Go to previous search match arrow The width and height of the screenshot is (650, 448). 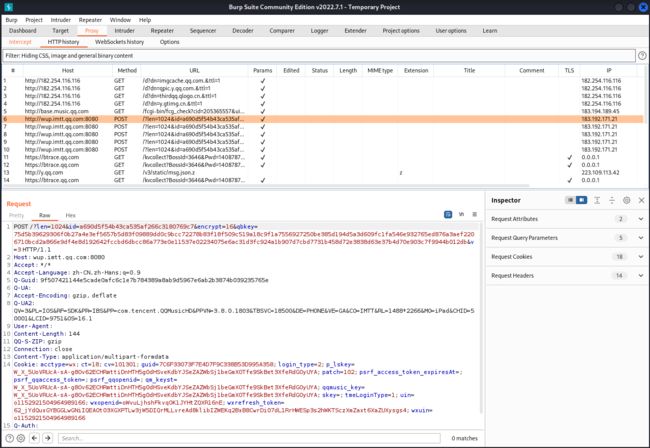35,438
